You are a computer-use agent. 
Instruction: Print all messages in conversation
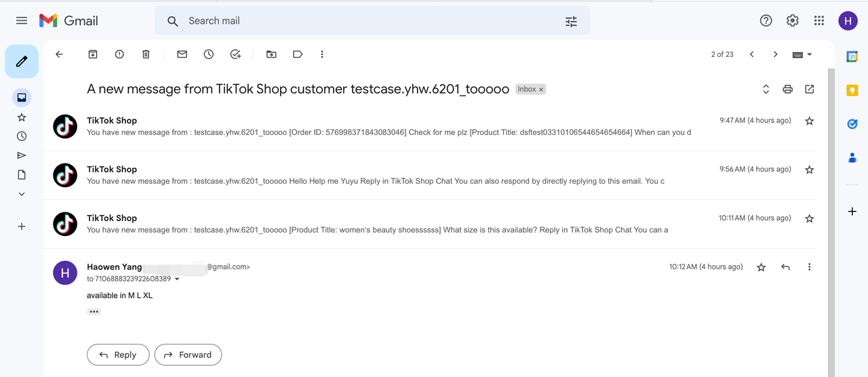pyautogui.click(x=787, y=90)
